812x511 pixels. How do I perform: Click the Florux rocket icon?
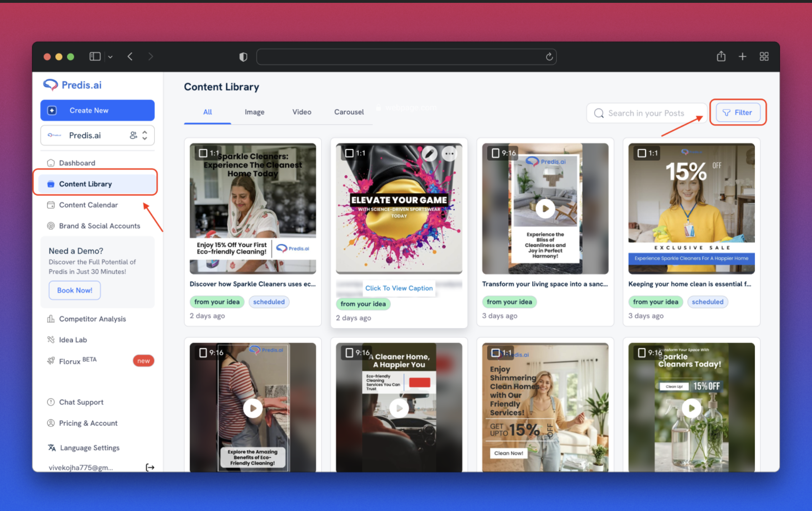pos(51,361)
